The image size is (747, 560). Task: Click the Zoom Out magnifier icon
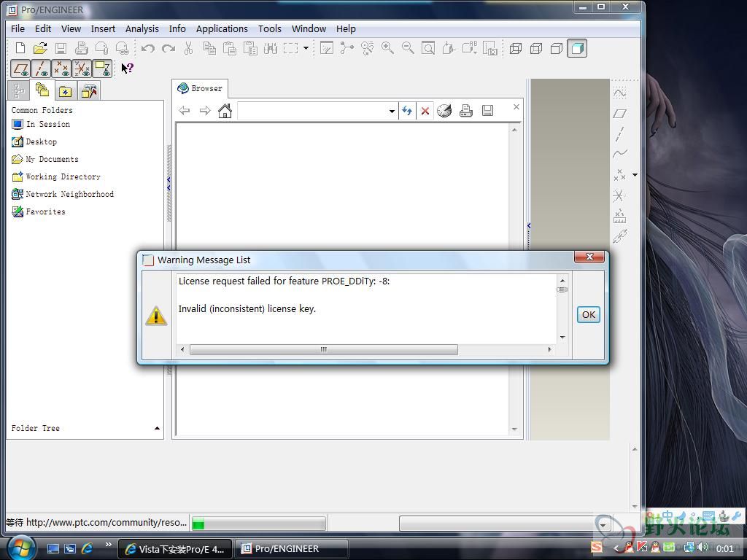(408, 48)
